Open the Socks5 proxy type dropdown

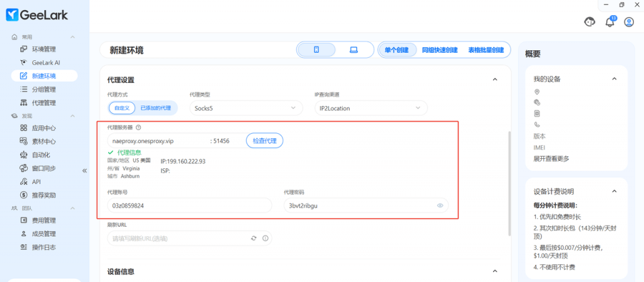[244, 108]
